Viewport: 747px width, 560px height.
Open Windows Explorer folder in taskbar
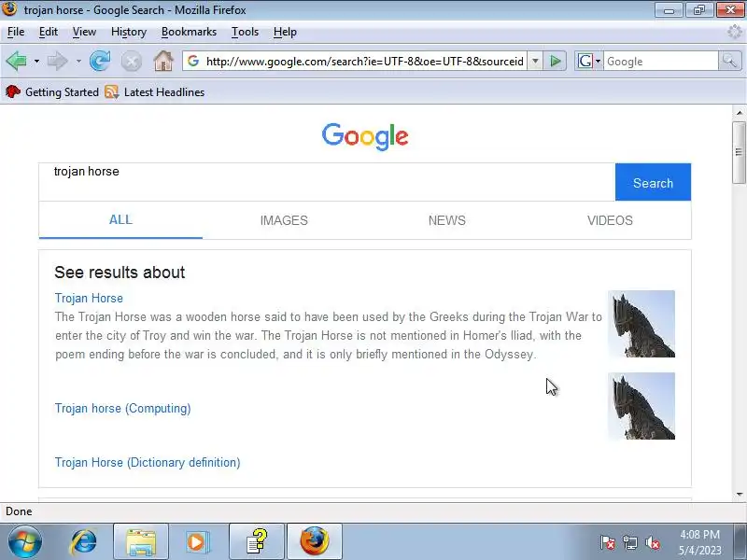pos(141,542)
